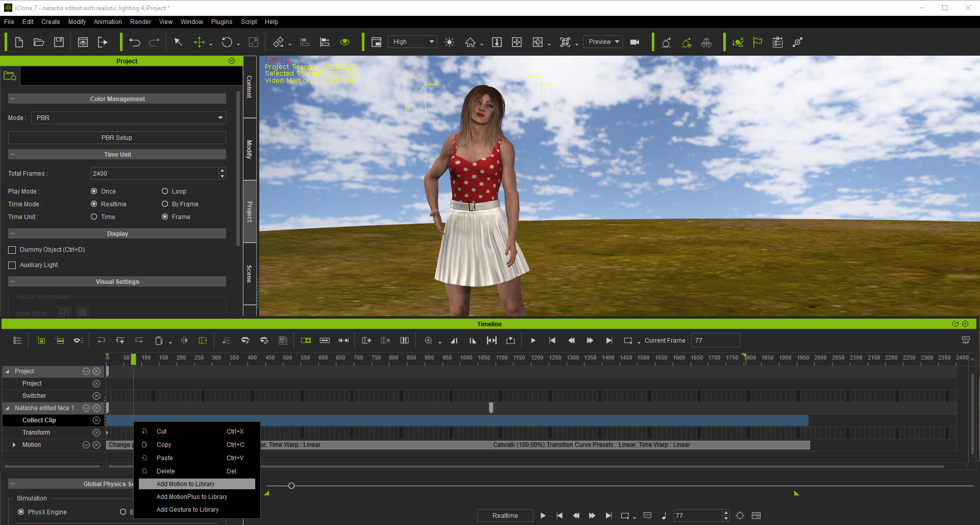980x525 pixels.
Task: Select Time as time unit
Action: point(94,217)
